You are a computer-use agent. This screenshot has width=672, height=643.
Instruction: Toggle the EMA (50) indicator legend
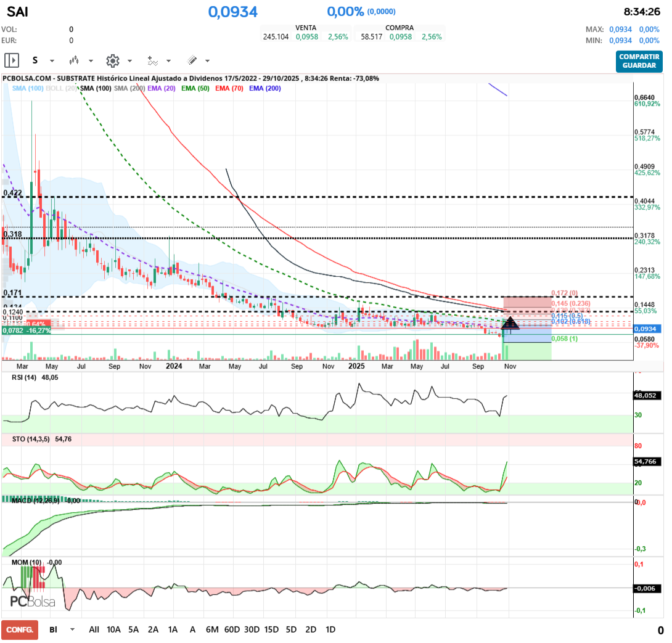(194, 89)
